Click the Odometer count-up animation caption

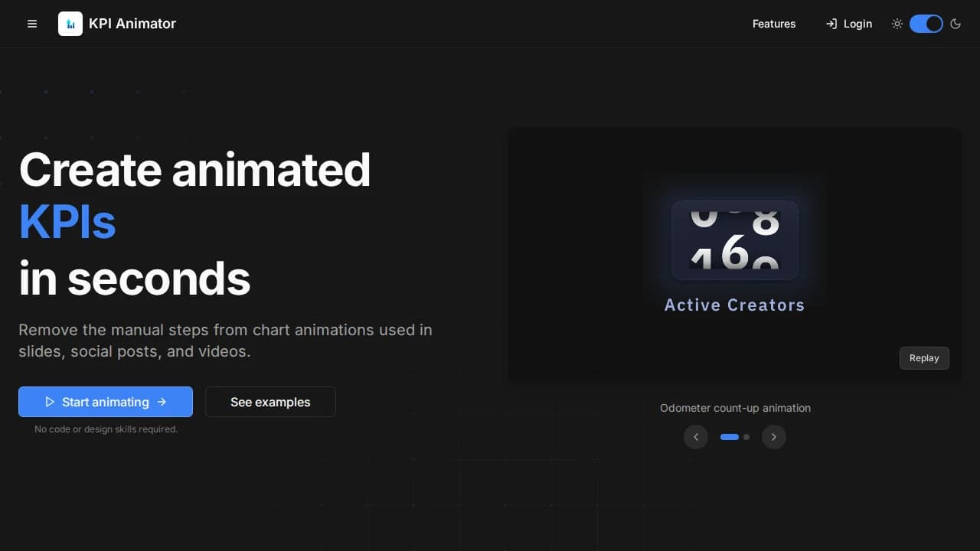pyautogui.click(x=735, y=408)
